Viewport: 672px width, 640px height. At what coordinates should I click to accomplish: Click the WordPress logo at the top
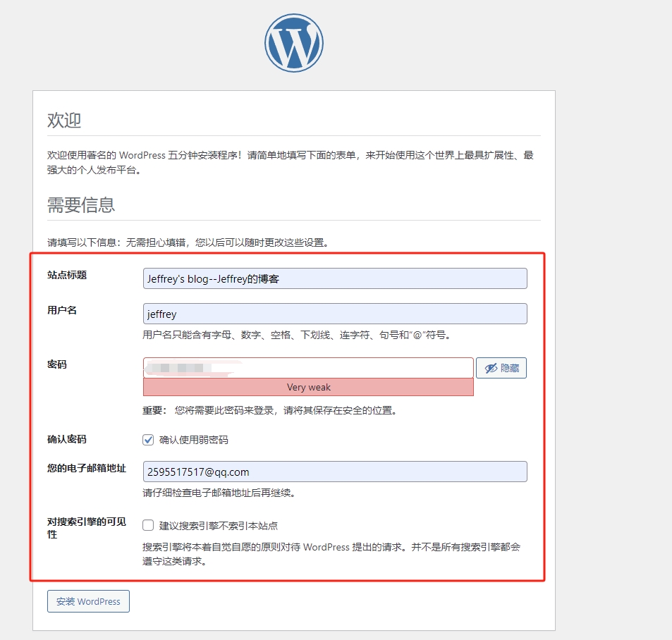pos(294,43)
